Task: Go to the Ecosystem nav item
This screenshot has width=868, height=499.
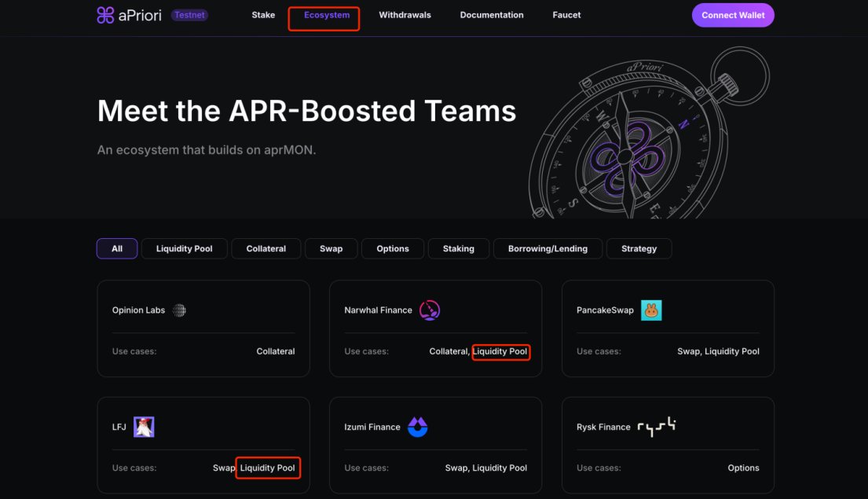Action: tap(327, 15)
